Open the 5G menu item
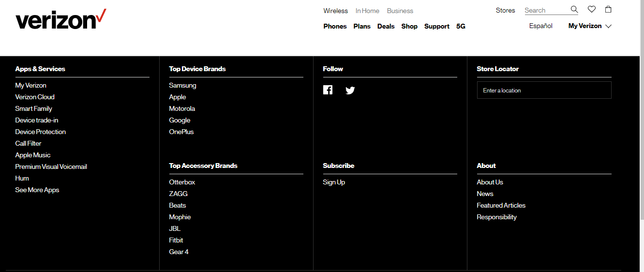The image size is (644, 272). coord(461,26)
